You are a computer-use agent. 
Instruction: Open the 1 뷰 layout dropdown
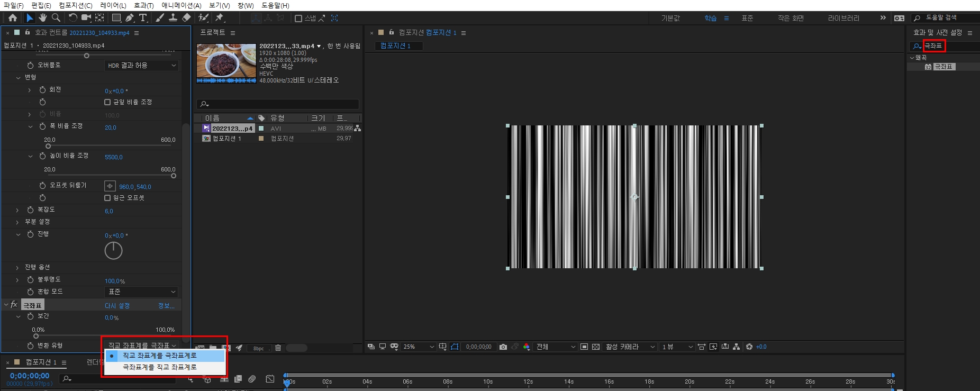(677, 347)
